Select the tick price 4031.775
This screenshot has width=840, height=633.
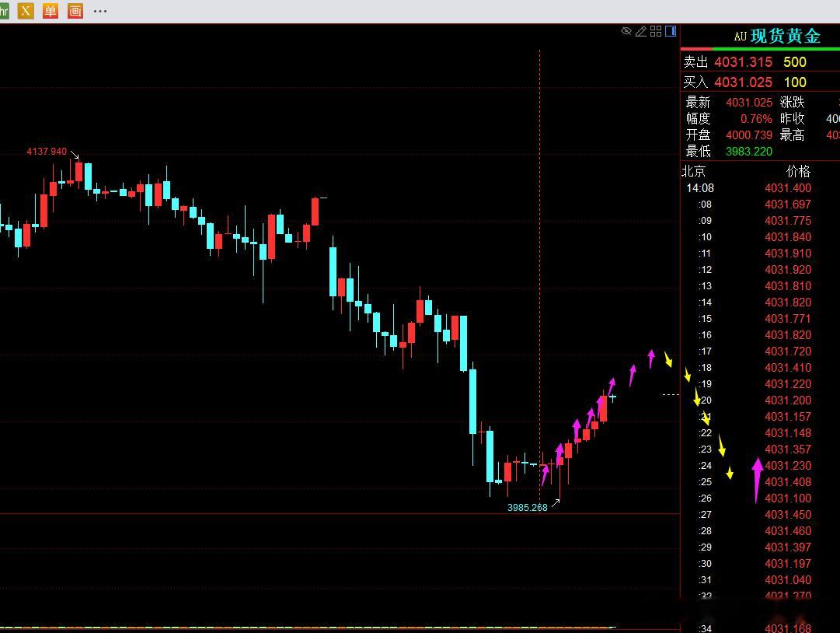click(788, 221)
